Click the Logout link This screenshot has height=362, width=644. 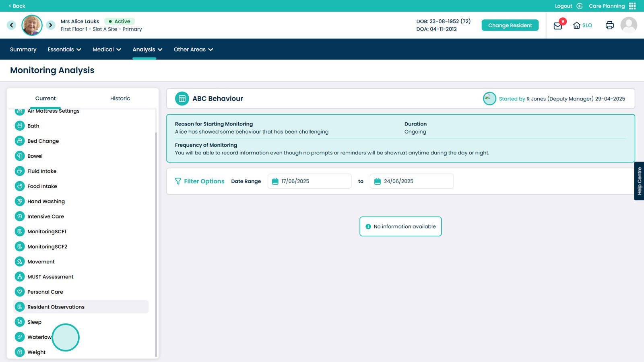[563, 6]
